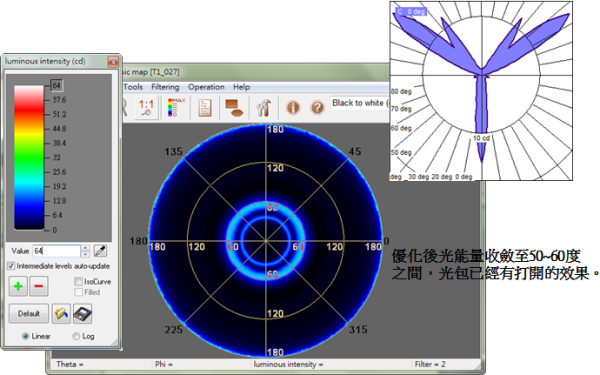
Task: Remove a level with the red minus
Action: coord(39,286)
